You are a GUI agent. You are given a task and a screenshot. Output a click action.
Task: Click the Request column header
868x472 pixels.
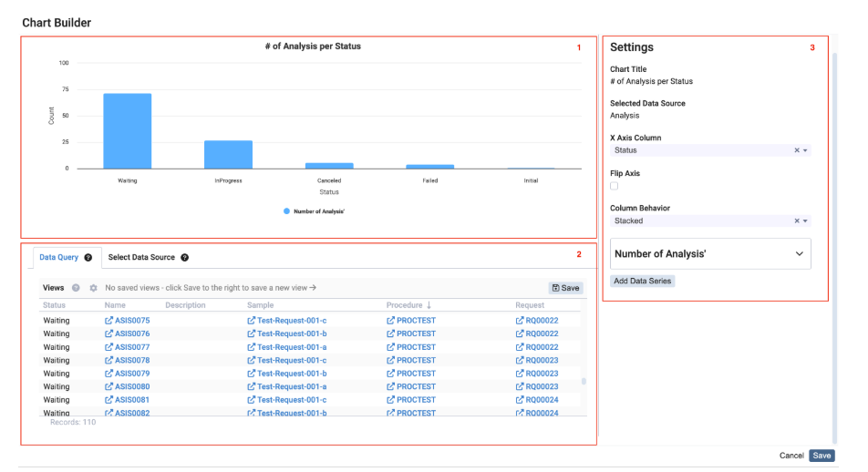pyautogui.click(x=530, y=305)
